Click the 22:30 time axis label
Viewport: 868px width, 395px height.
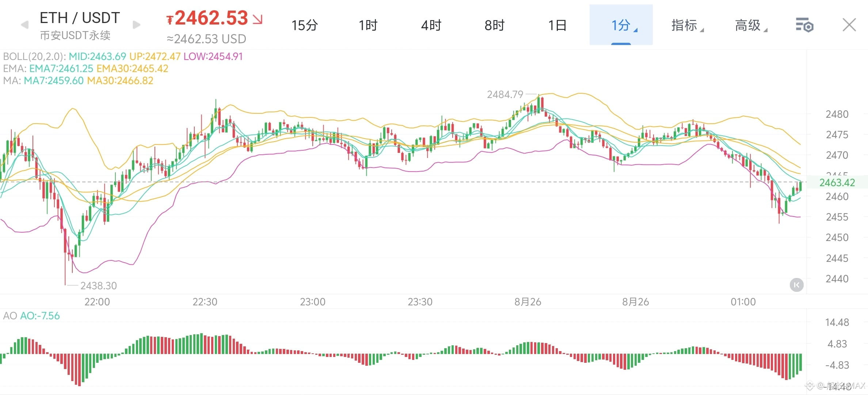click(x=205, y=302)
